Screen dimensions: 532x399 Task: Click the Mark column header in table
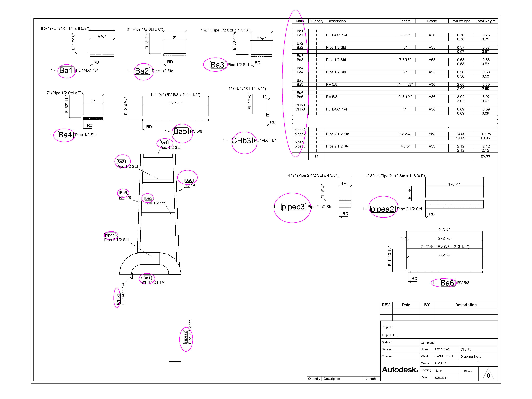(x=300, y=21)
